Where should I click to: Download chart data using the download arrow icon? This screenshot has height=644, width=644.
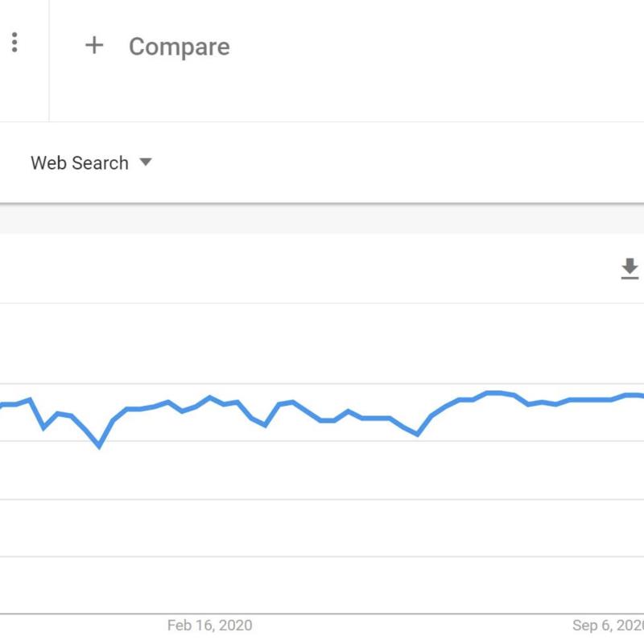(x=630, y=269)
